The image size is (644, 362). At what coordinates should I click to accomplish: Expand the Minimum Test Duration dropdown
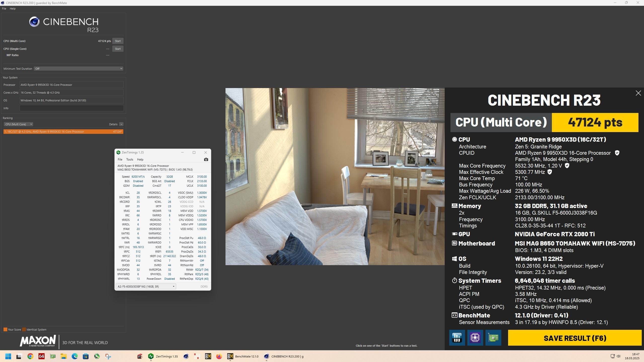[78, 69]
